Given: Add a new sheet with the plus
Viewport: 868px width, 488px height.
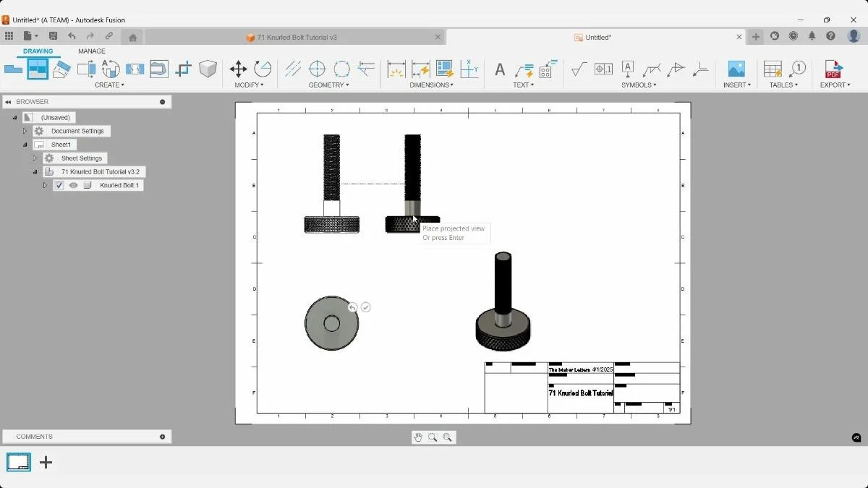Looking at the screenshot, I should (x=46, y=462).
